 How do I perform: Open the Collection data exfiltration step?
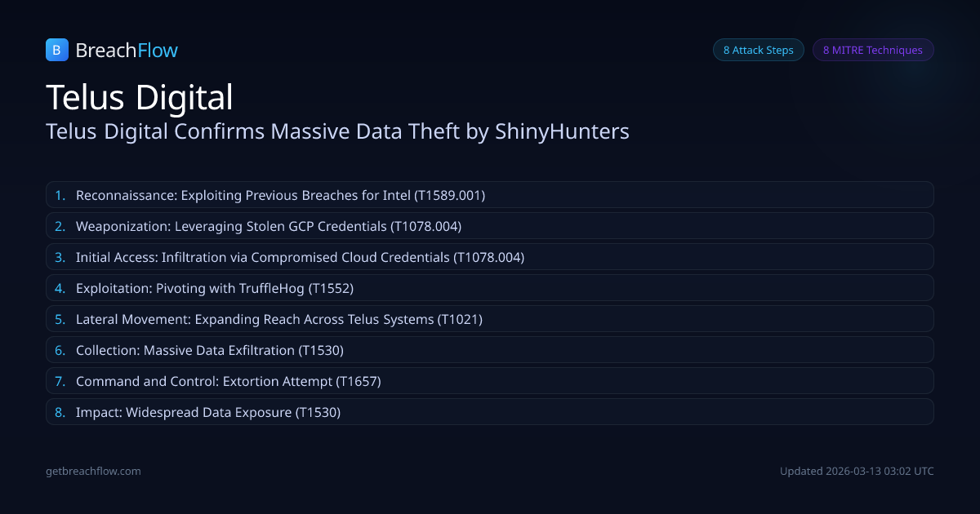(x=489, y=350)
